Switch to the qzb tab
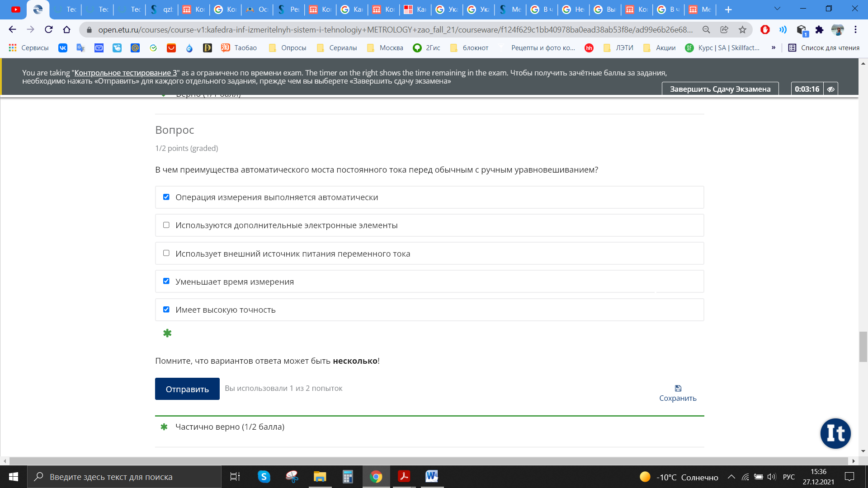Screen dimensions: 868x488 tap(162, 9)
